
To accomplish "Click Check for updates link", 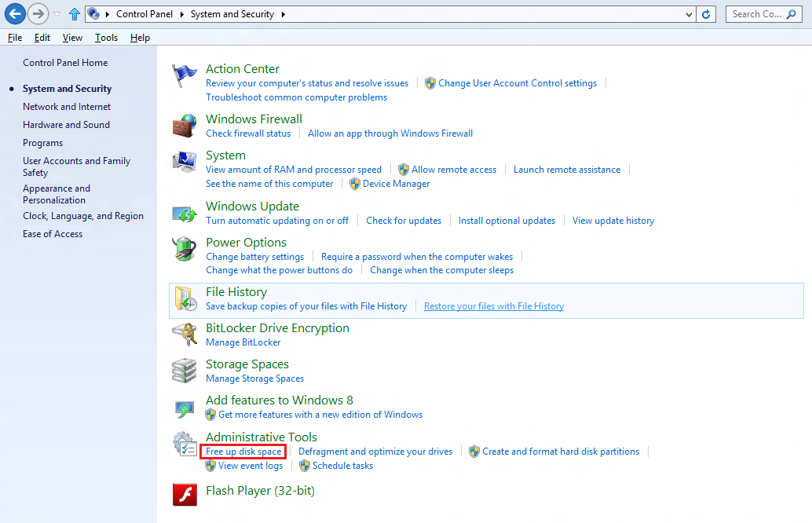I will (x=404, y=221).
